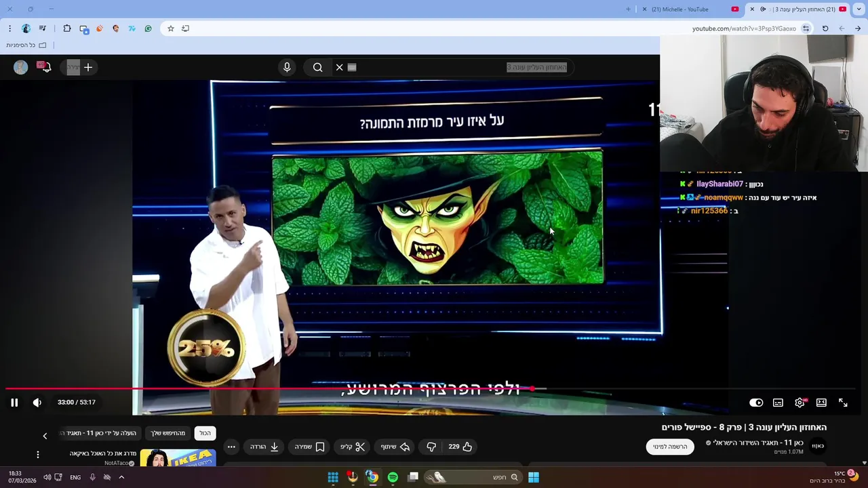Click the youtube.com address bar URL
This screenshot has width=868, height=488.
[x=744, y=28]
